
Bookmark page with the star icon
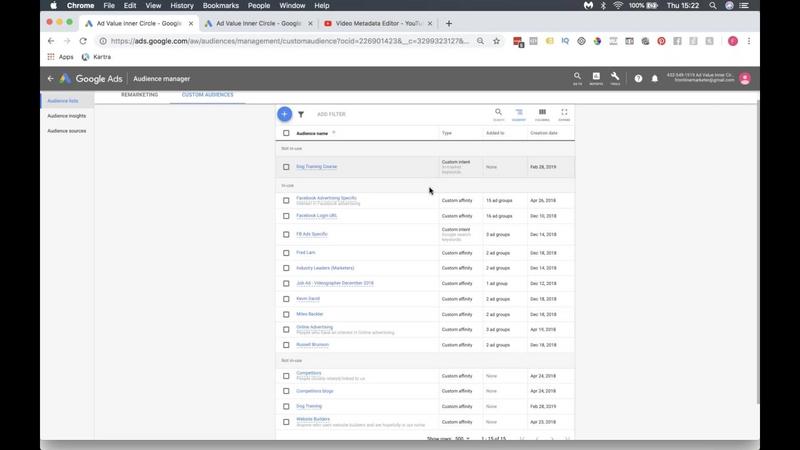(496, 41)
